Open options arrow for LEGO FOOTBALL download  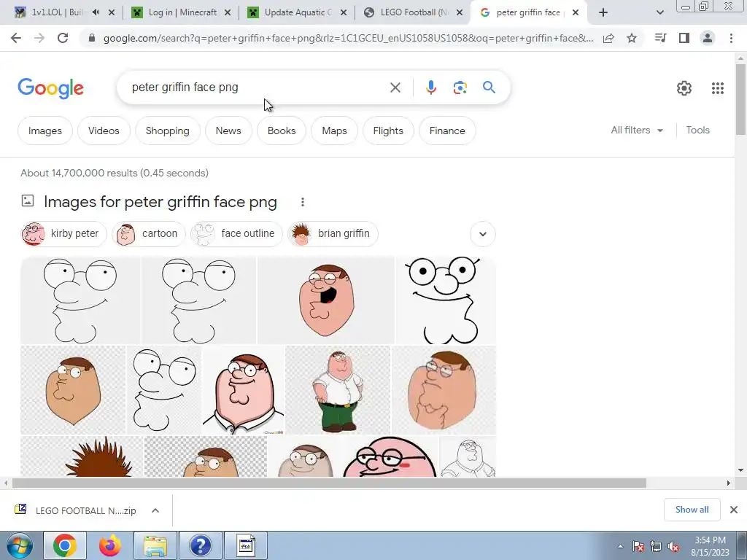[x=155, y=510]
